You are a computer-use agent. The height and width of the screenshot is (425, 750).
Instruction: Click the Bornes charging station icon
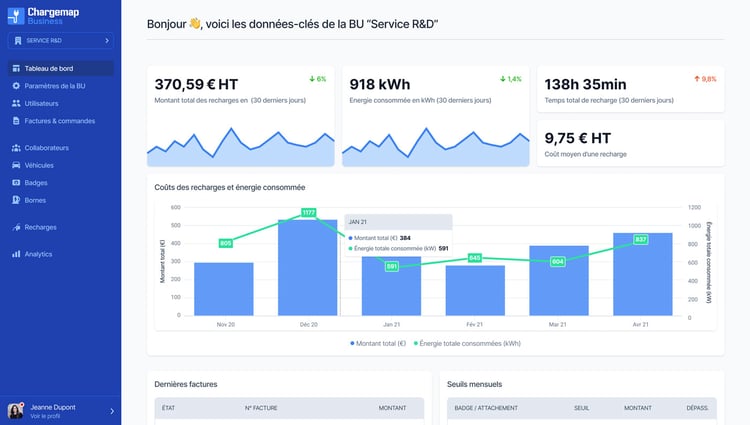point(16,200)
